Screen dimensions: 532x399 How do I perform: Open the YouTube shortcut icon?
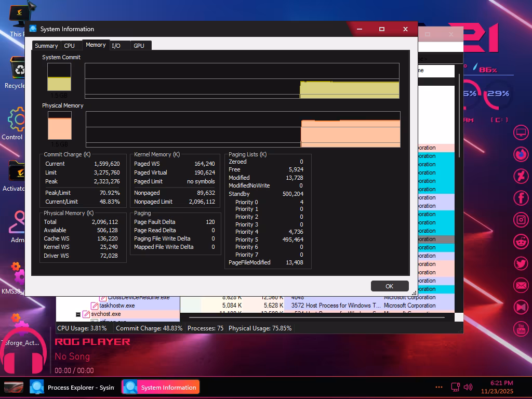click(x=521, y=328)
